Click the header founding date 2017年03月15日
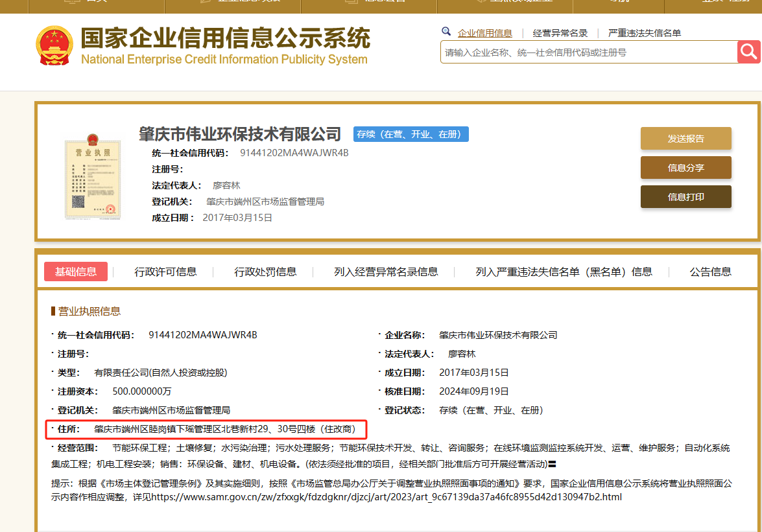The height and width of the screenshot is (532, 762). click(x=237, y=218)
